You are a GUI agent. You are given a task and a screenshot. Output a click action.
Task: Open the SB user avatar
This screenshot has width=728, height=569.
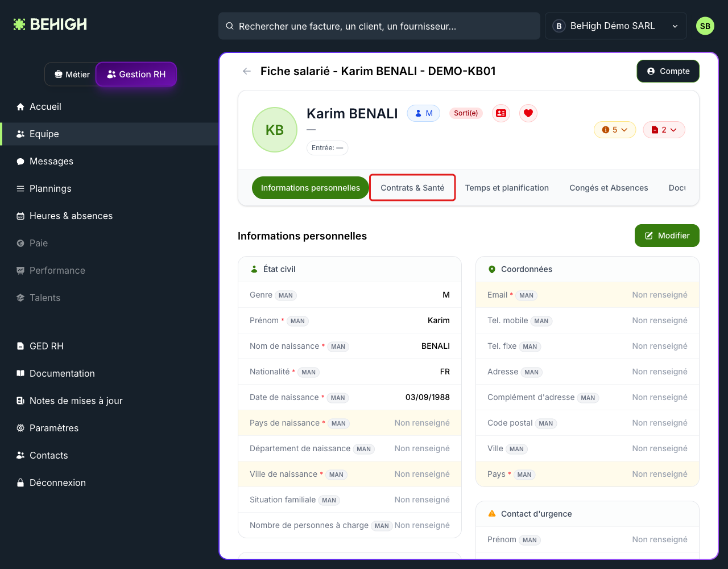coord(705,26)
